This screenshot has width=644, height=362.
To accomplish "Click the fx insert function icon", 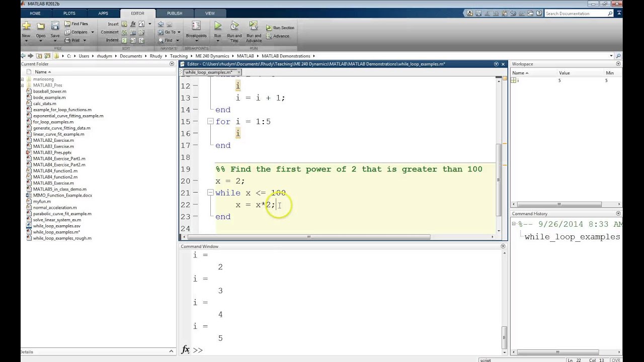I will pyautogui.click(x=133, y=24).
